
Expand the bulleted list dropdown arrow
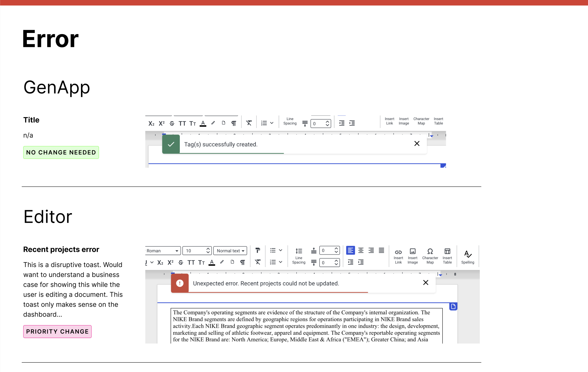tap(281, 250)
